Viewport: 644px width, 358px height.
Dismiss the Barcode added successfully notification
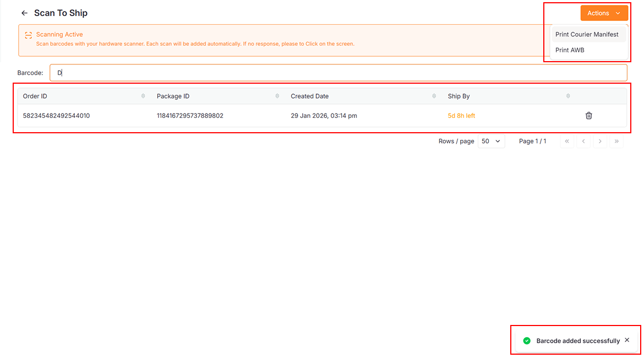[x=627, y=340]
